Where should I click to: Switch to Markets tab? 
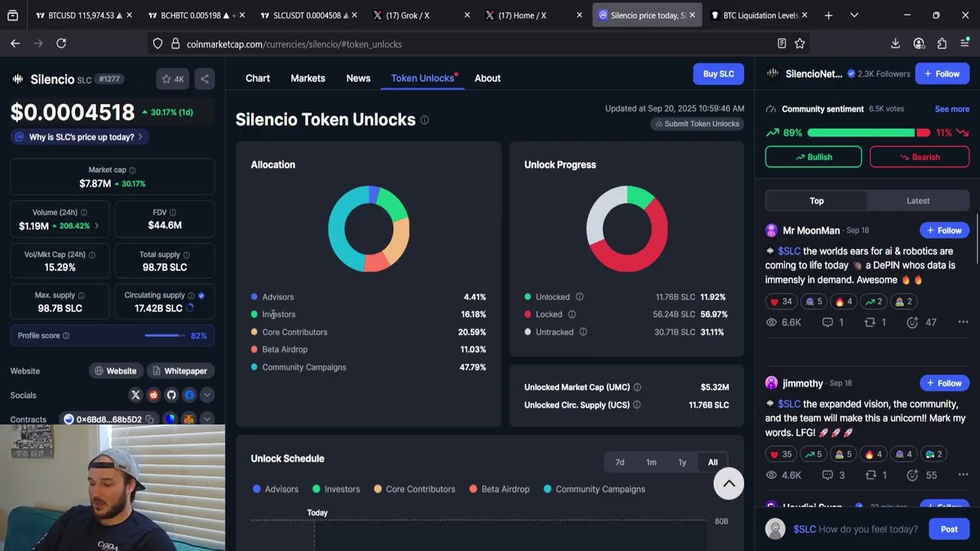308,78
